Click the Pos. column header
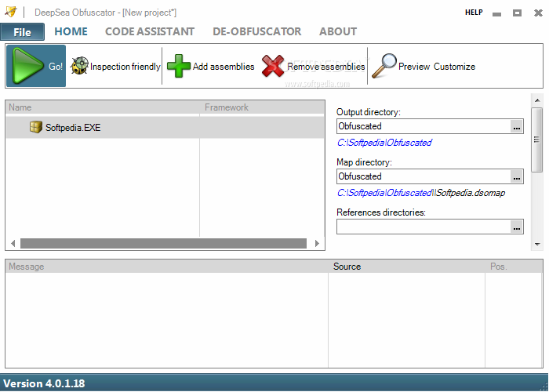The image size is (549, 392). click(x=514, y=267)
